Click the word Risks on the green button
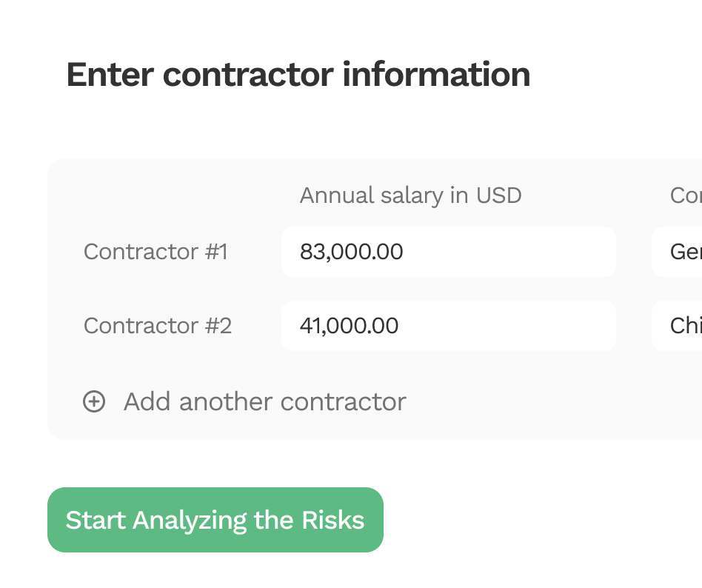702x588 pixels. pyautogui.click(x=332, y=520)
